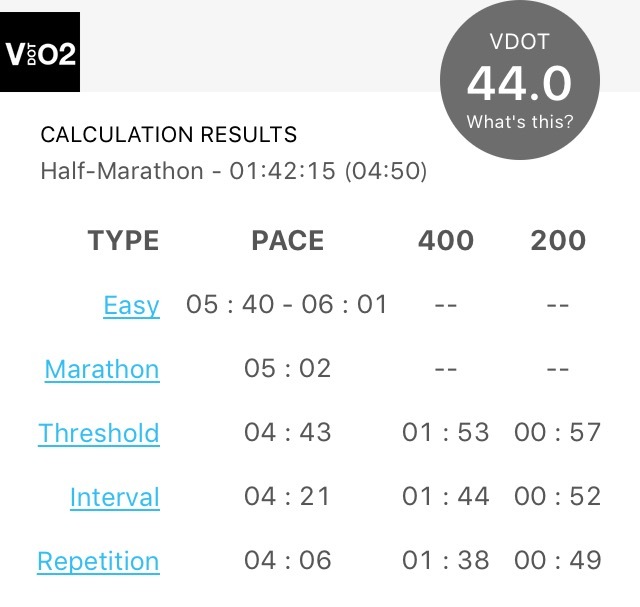Click the Half-Marathon 01:42:15 result line
Image resolution: width=640 pixels, height=607 pixels.
click(234, 171)
